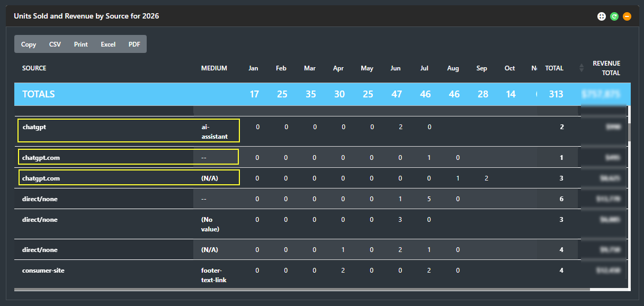Screen dimensions: 644x306
Task: Sort by the Aug column header
Action: pyautogui.click(x=453, y=68)
